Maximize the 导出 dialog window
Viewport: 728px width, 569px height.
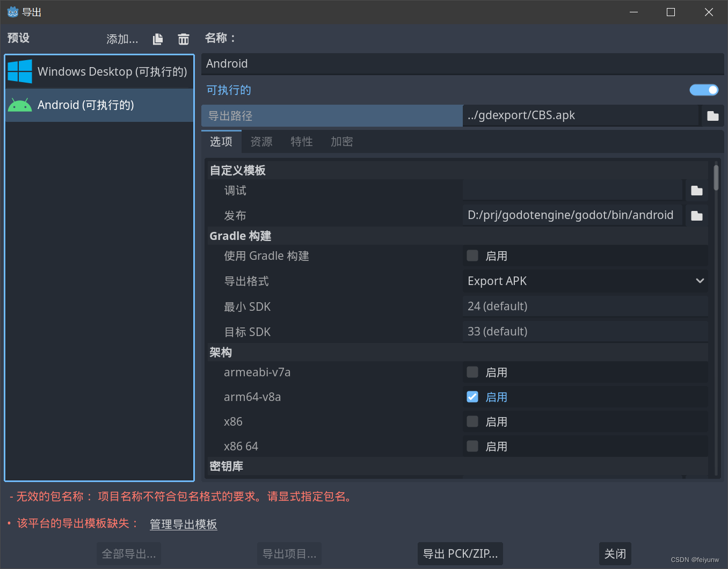671,12
